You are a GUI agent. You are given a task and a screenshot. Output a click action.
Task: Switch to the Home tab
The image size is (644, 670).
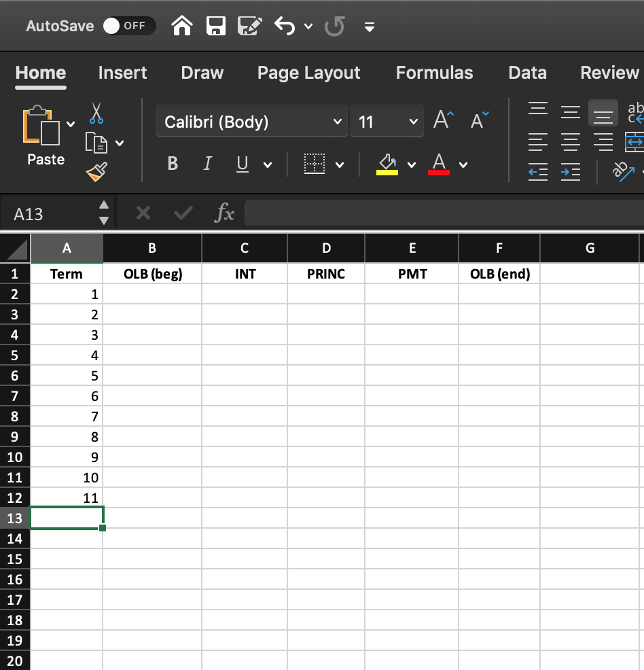(x=41, y=73)
